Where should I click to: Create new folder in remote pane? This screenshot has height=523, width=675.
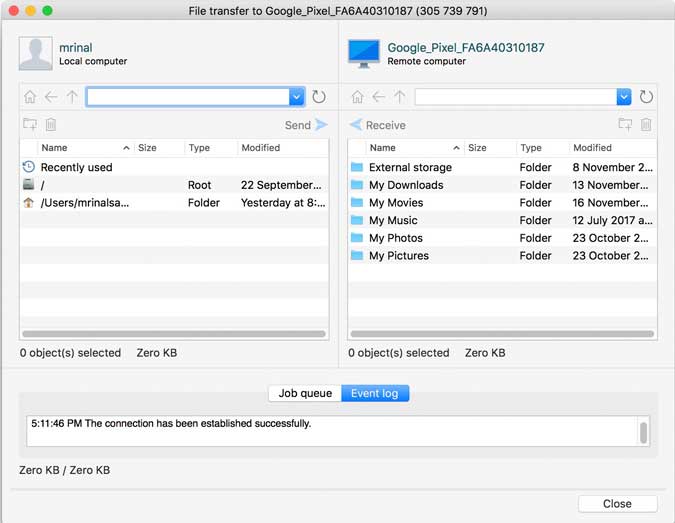pyautogui.click(x=625, y=125)
